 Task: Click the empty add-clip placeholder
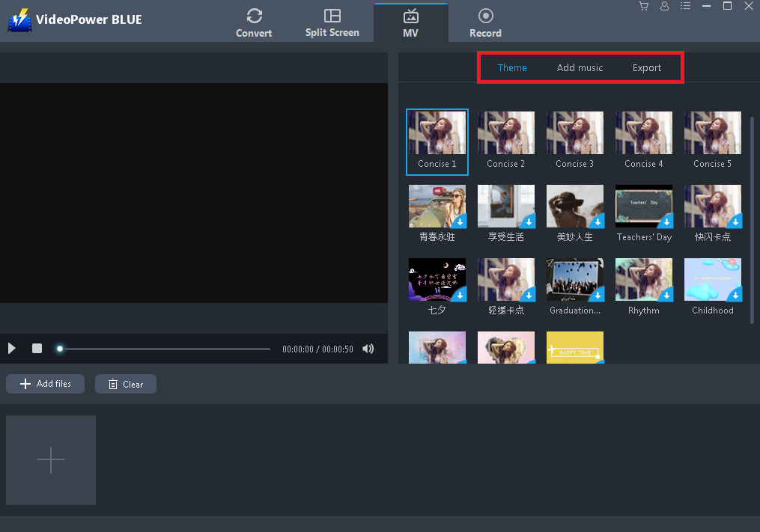[x=50, y=459]
